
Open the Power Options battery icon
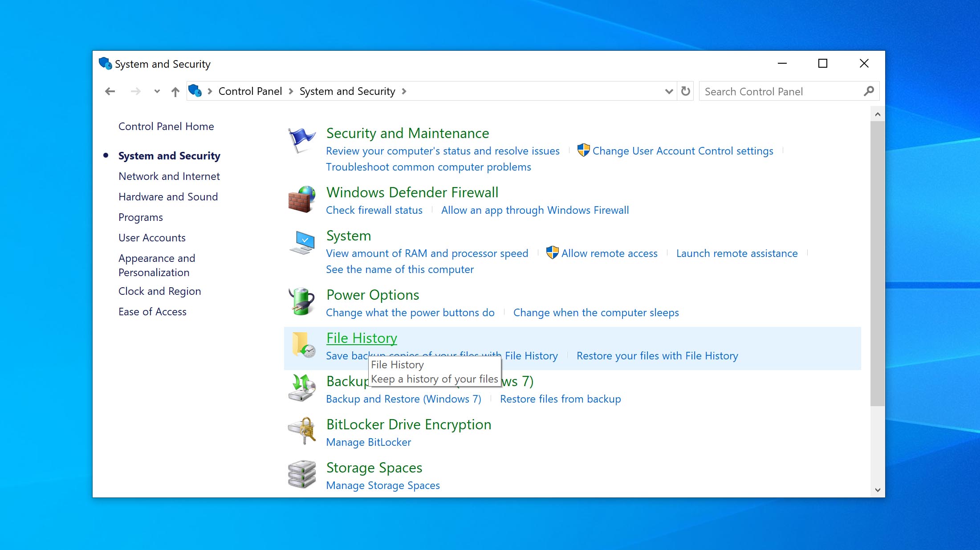pyautogui.click(x=301, y=301)
